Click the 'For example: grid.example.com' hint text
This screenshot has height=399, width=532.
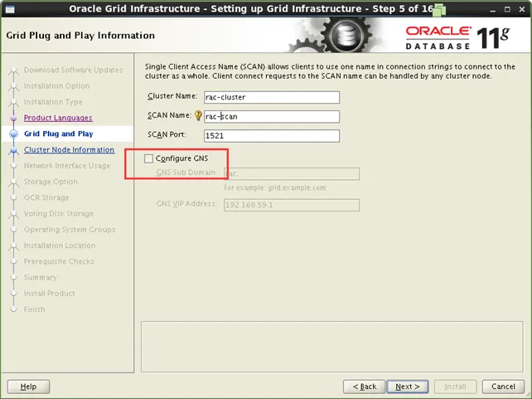pyautogui.click(x=274, y=187)
